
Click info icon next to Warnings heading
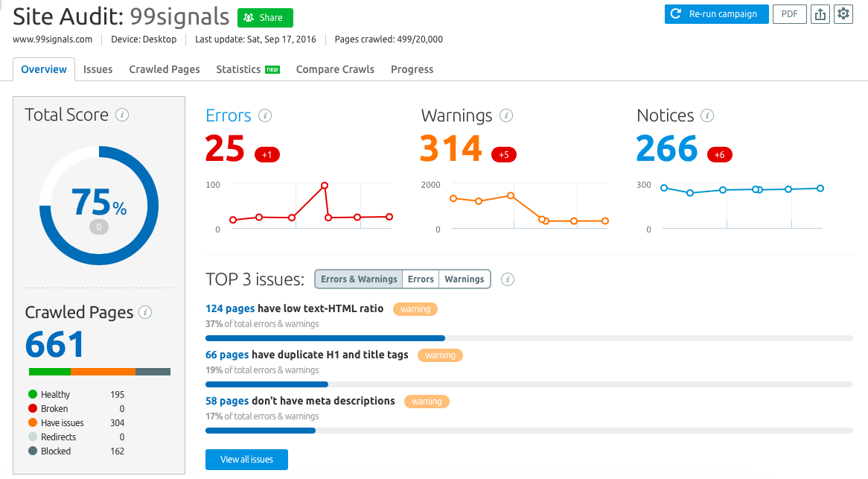pyautogui.click(x=506, y=115)
